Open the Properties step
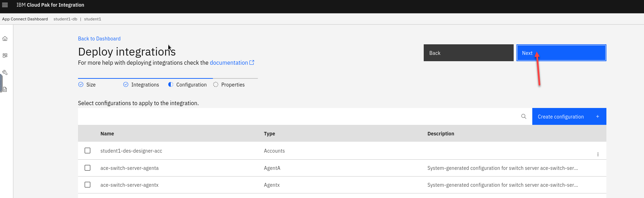The image size is (644, 198). (x=229, y=85)
